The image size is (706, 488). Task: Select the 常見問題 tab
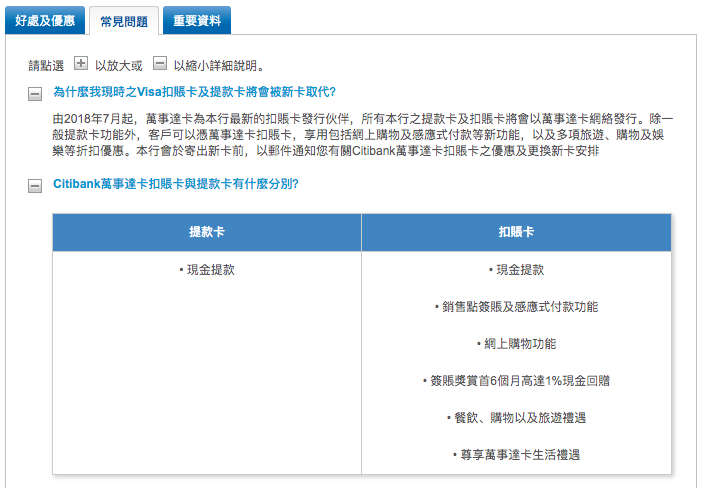point(124,21)
